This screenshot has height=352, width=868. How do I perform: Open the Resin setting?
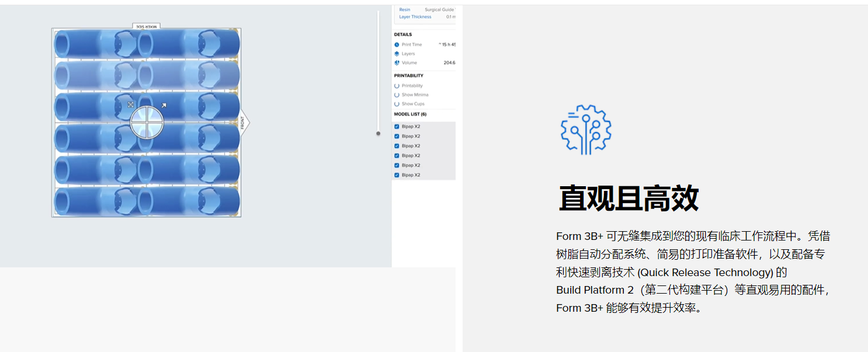click(x=405, y=10)
